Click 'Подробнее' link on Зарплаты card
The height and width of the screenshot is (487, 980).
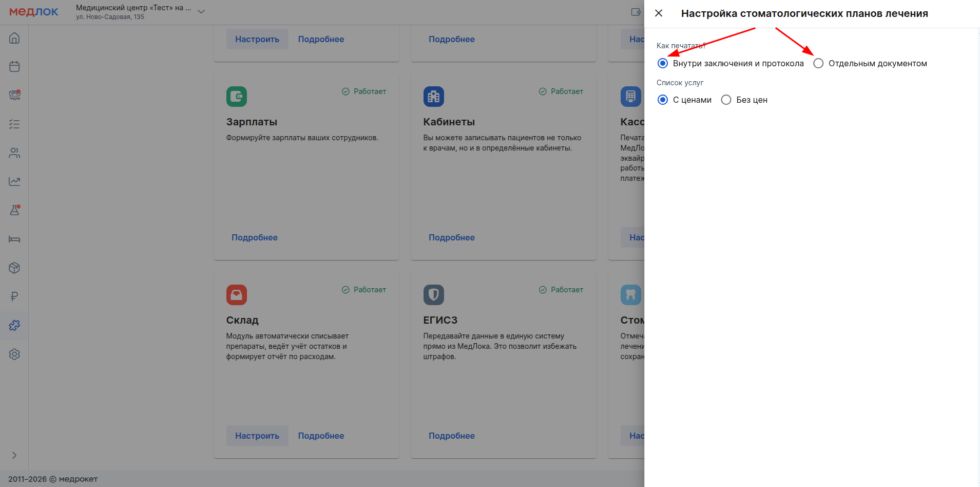pos(255,237)
